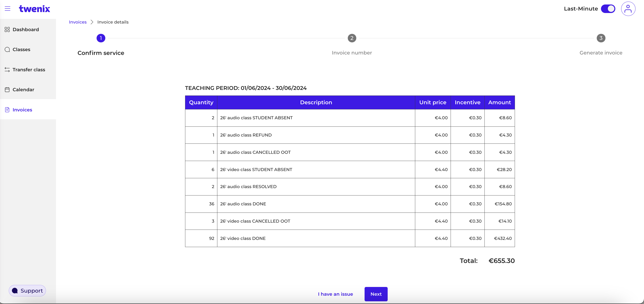
Task: Click step 3 Generate invoice circle
Action: (601, 38)
